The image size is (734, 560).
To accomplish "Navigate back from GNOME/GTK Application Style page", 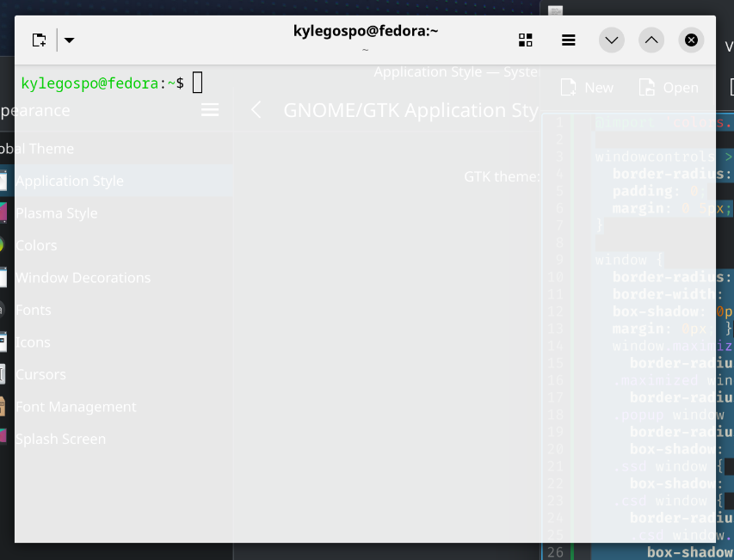I will [255, 110].
